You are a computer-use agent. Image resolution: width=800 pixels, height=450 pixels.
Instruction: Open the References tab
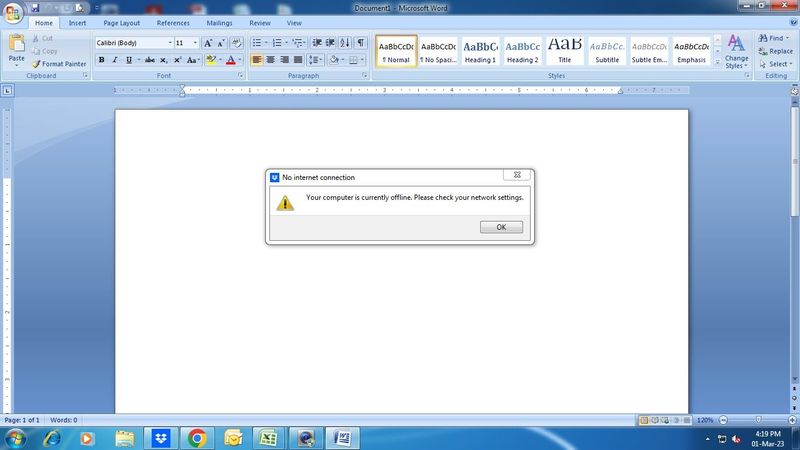173,23
